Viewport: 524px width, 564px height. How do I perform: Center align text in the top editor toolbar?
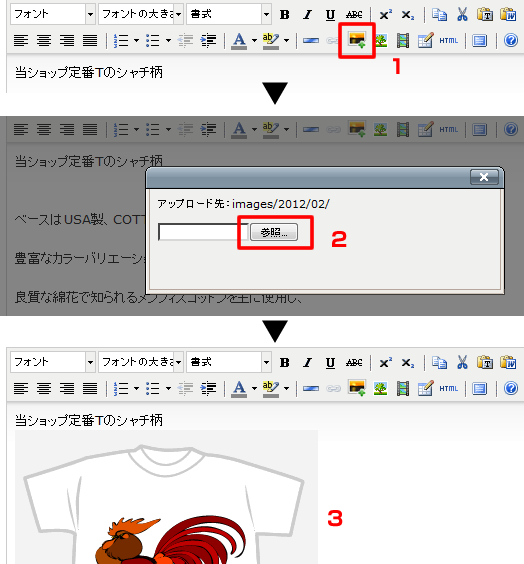point(44,40)
